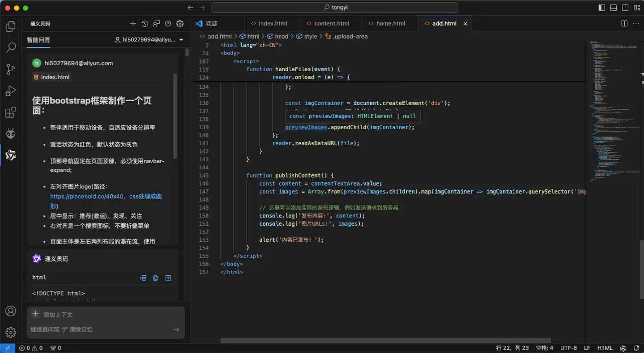This screenshot has height=353, width=644.
Task: Open the Extensions view
Action: 11,112
